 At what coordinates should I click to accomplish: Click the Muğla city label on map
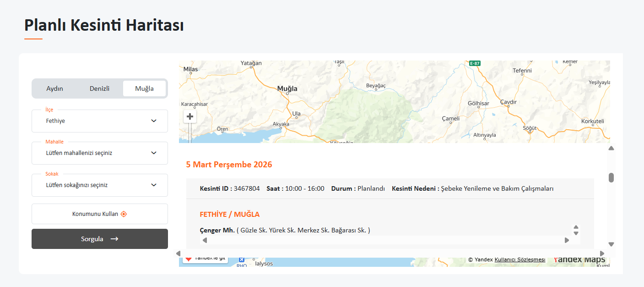pos(287,88)
